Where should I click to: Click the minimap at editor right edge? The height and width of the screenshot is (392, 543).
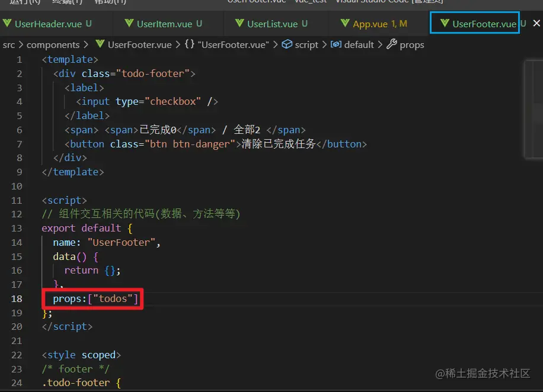tap(534, 110)
